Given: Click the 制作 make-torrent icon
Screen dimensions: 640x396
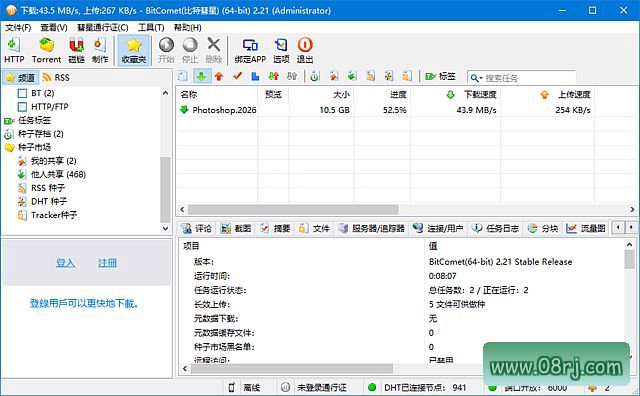Looking at the screenshot, I should [x=100, y=50].
